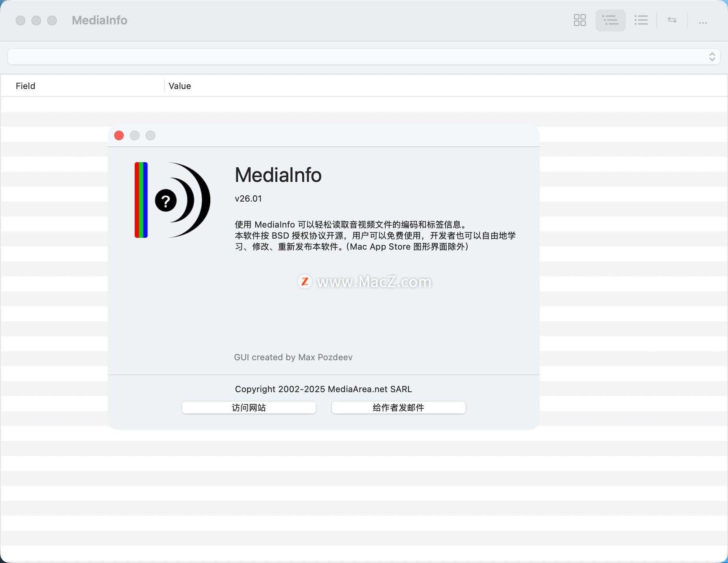This screenshot has height=563, width=728.
Task: Click the About dialog's zoom button
Action: tap(150, 135)
